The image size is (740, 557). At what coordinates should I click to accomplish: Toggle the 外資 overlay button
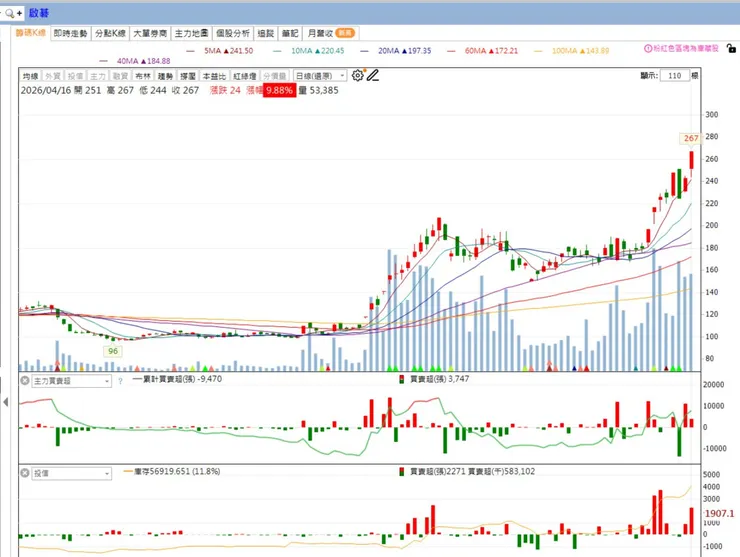click(53, 76)
